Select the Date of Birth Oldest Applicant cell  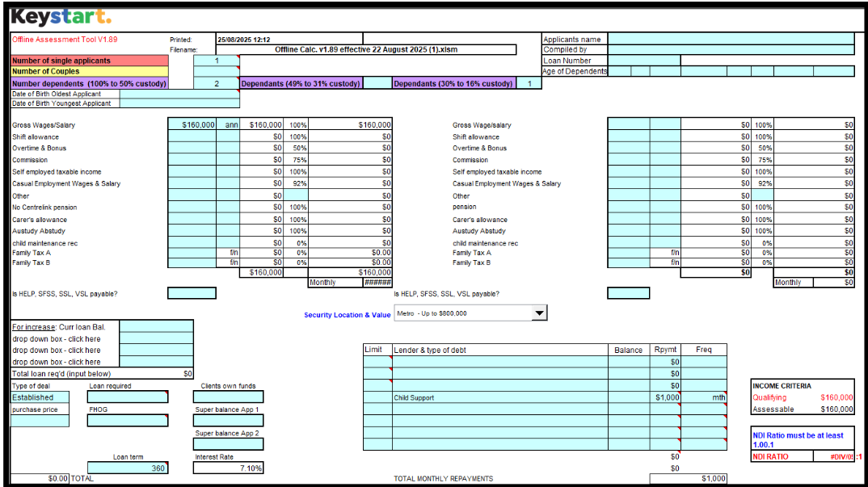click(179, 94)
